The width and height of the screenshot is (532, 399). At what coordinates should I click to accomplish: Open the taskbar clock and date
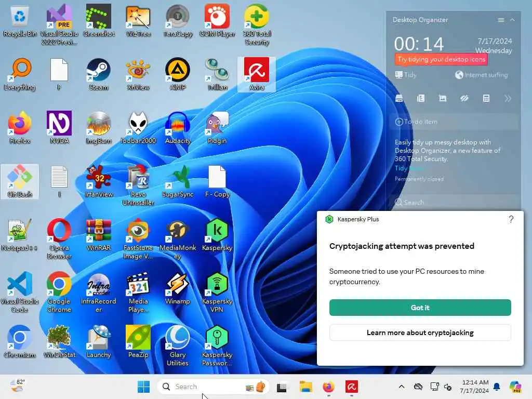click(x=475, y=387)
